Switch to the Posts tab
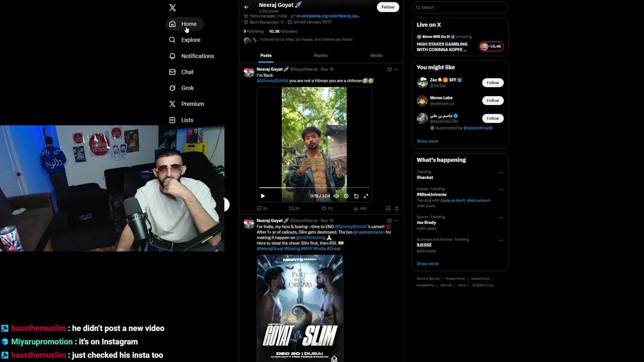 (x=266, y=55)
